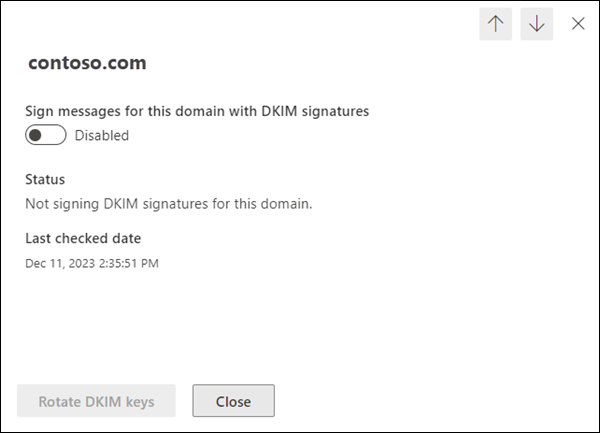Close the contoso.com details panel via X

[x=578, y=24]
